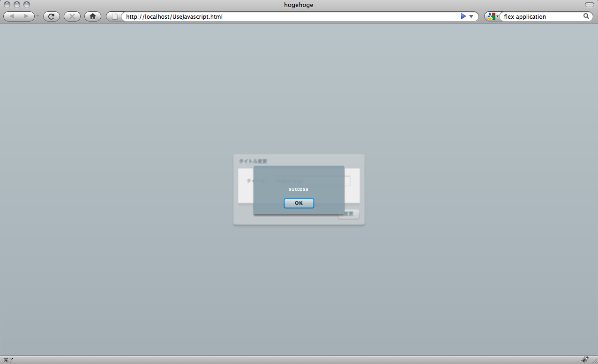Go forward to the next page
The width and height of the screenshot is (598, 364).
27,16
